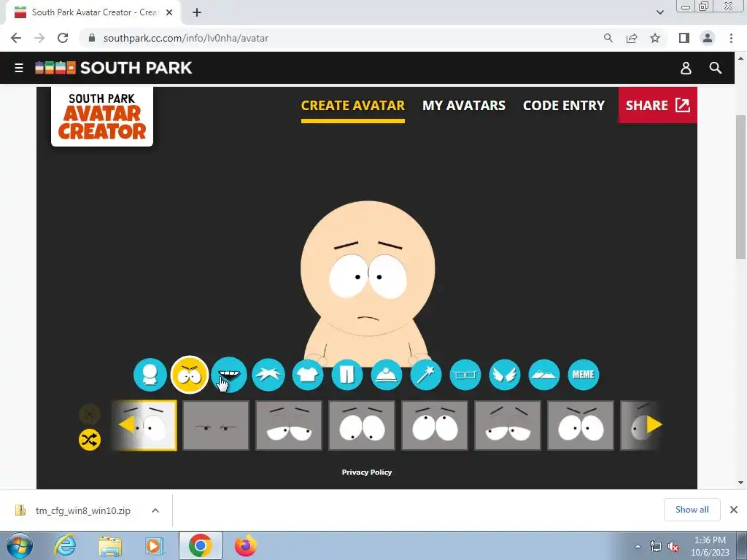Screen dimensions: 747x560
Task: Open the CODE ENTRY tab
Action: pyautogui.click(x=564, y=106)
